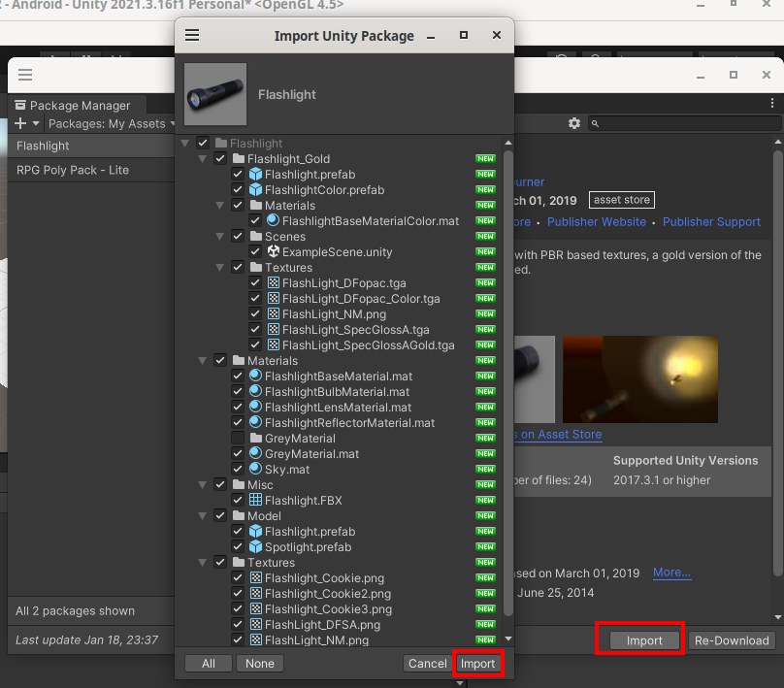The width and height of the screenshot is (784, 688).
Task: Uncheck the Sky.mat checkbox
Action: [238, 470]
